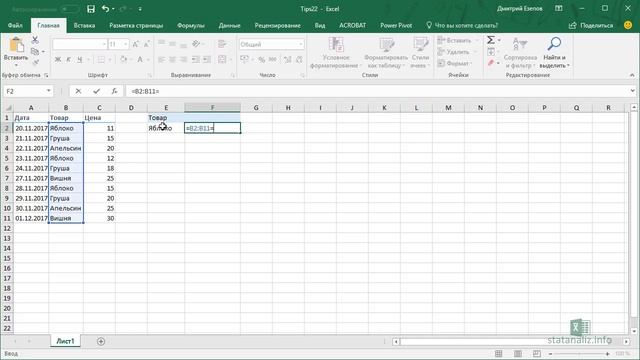Click the Формат cells button
This screenshot has width=640, height=360.
(x=453, y=63)
